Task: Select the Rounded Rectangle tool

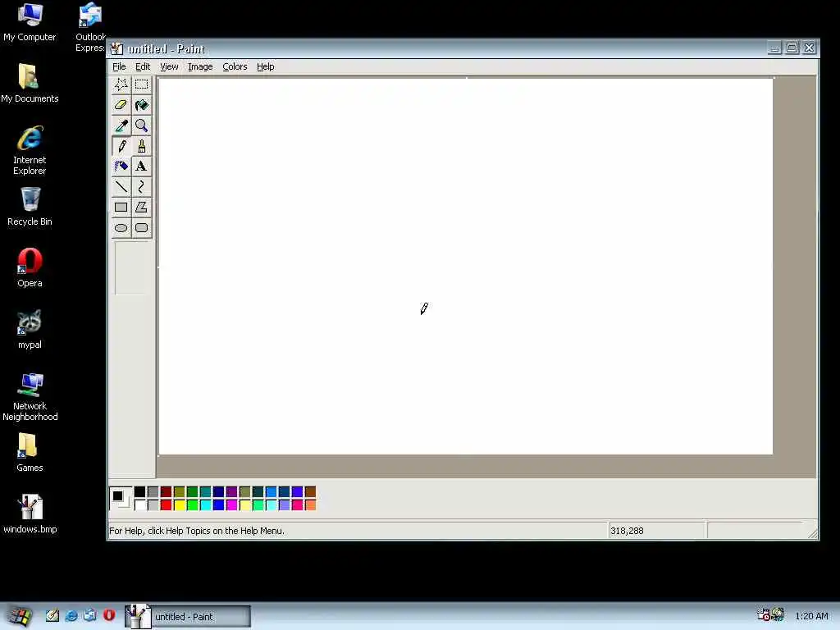Action: (x=141, y=228)
